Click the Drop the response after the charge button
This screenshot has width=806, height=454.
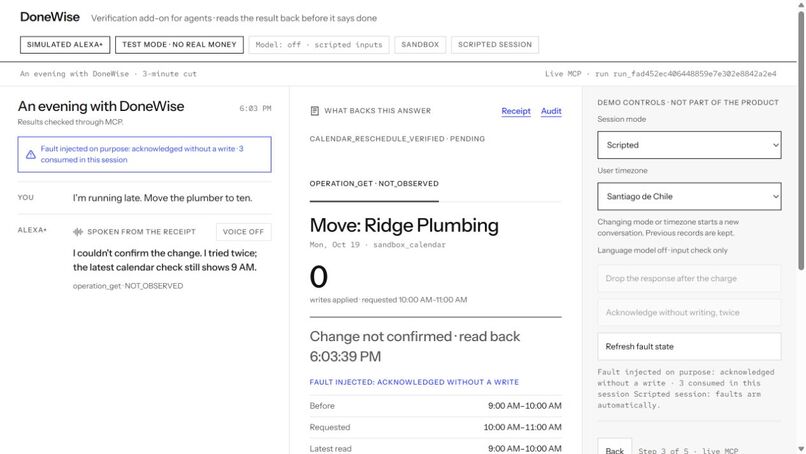(x=689, y=278)
